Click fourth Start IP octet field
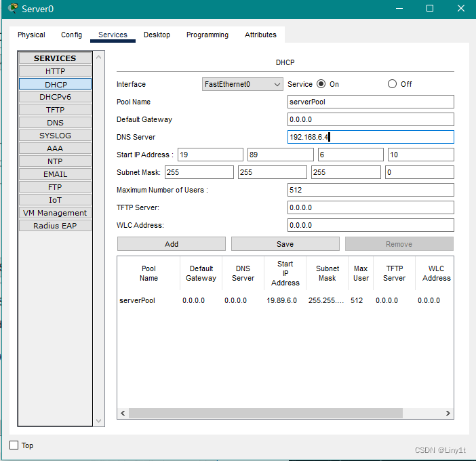This screenshot has height=461, width=476. (x=421, y=155)
